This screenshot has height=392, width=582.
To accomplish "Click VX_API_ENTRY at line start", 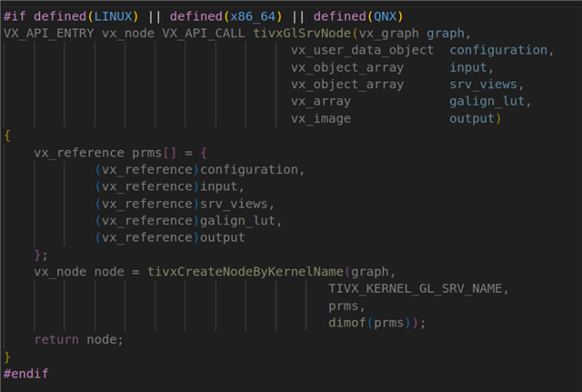I will (48, 34).
